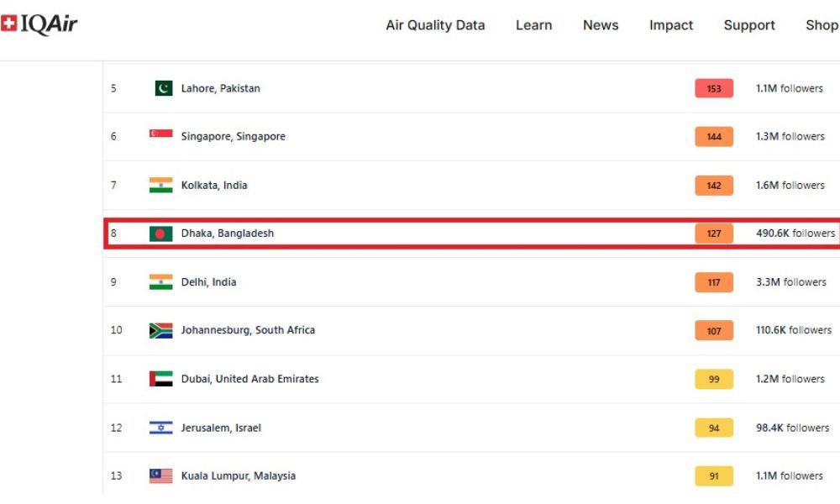Image resolution: width=840 pixels, height=504 pixels.
Task: Click the orange 127 AQI badge
Action: click(713, 234)
